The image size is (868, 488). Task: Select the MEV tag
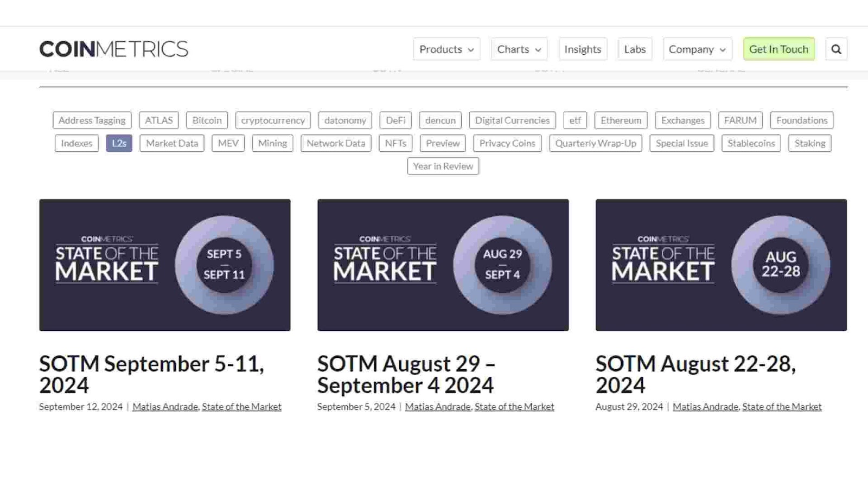point(228,143)
